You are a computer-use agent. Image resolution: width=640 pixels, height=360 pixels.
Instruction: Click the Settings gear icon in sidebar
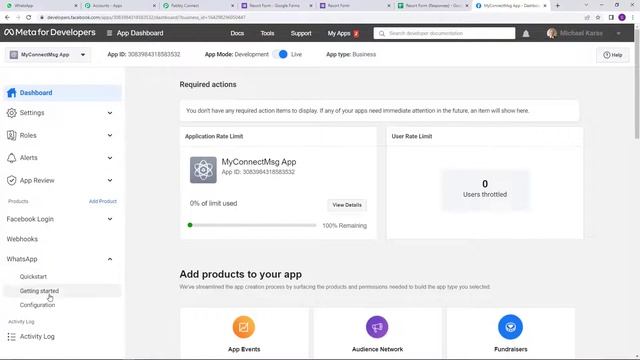[x=11, y=113]
